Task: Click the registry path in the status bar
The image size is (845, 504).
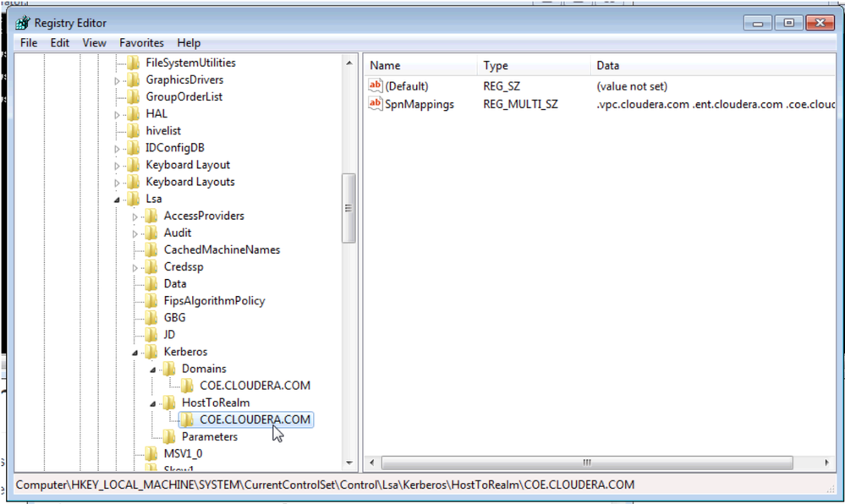Action: (325, 485)
